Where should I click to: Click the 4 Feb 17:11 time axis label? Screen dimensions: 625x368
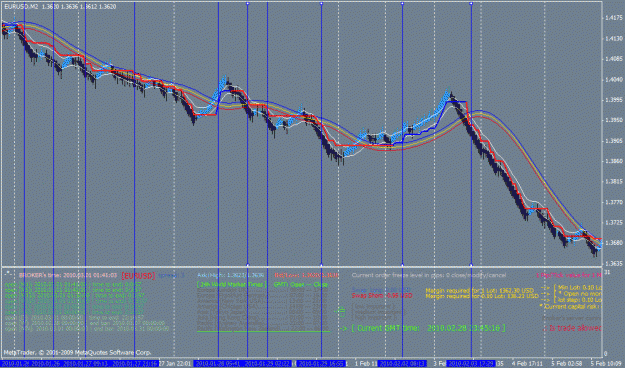coord(527,364)
